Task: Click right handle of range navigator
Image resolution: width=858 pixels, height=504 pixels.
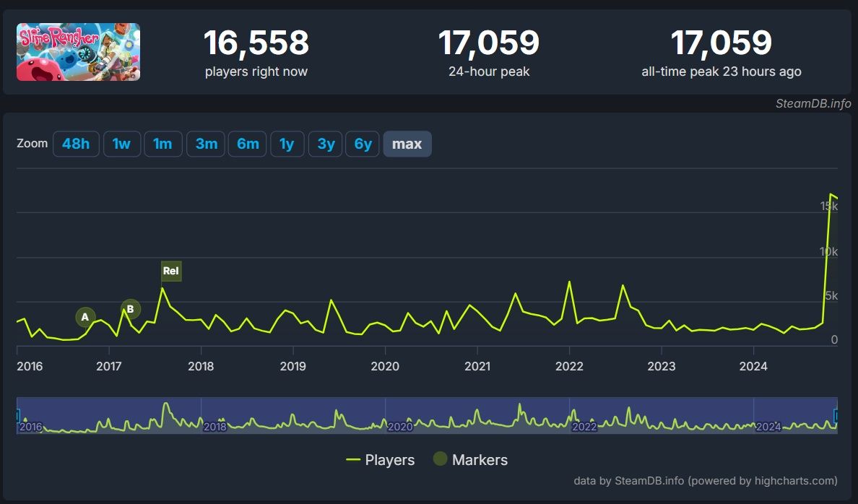Action: point(836,416)
